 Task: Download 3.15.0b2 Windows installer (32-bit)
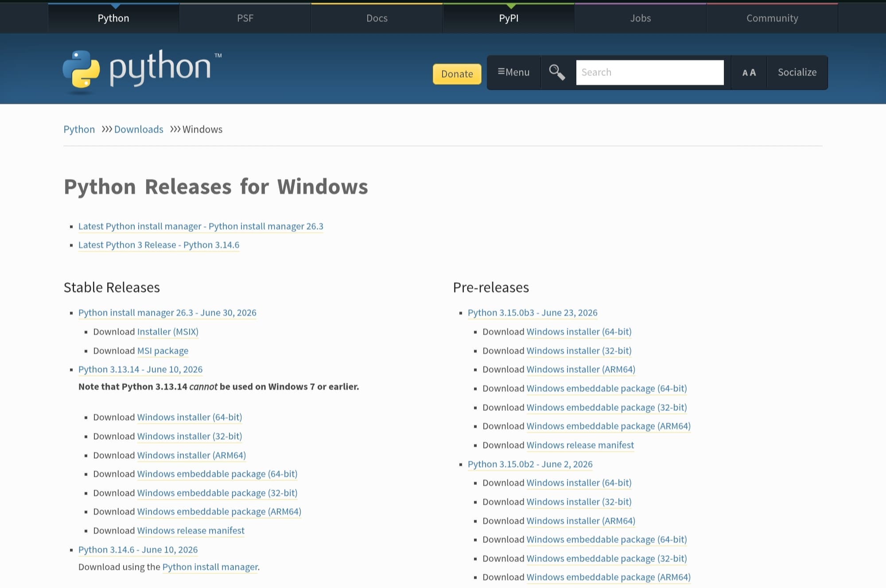tap(579, 502)
